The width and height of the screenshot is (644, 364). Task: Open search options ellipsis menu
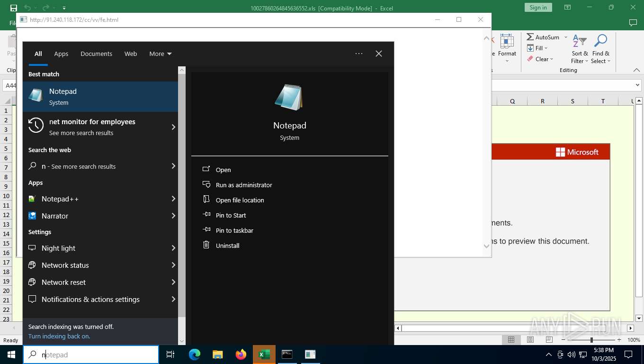point(359,54)
